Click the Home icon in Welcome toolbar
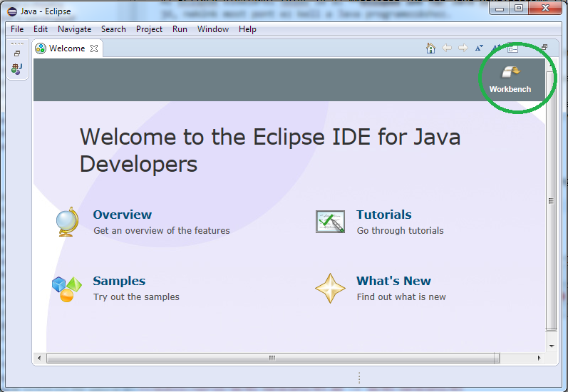568x392 pixels. click(x=430, y=48)
